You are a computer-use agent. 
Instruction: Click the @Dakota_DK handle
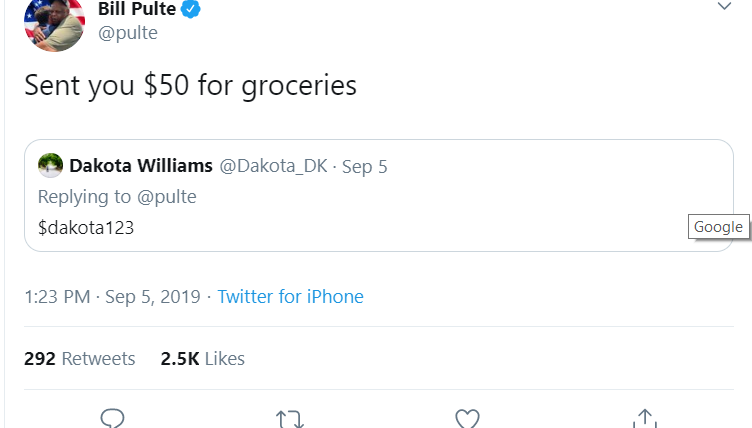pyautogui.click(x=268, y=166)
